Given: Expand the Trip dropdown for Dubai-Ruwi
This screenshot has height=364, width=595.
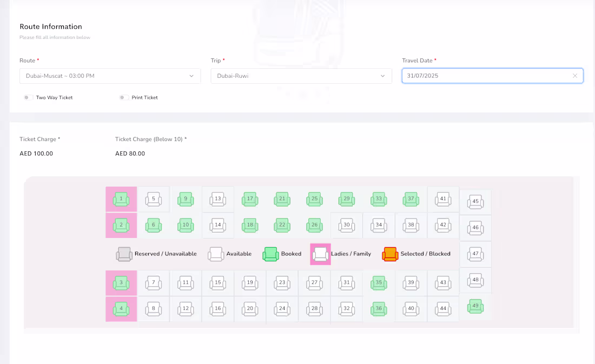Looking at the screenshot, I should (301, 76).
